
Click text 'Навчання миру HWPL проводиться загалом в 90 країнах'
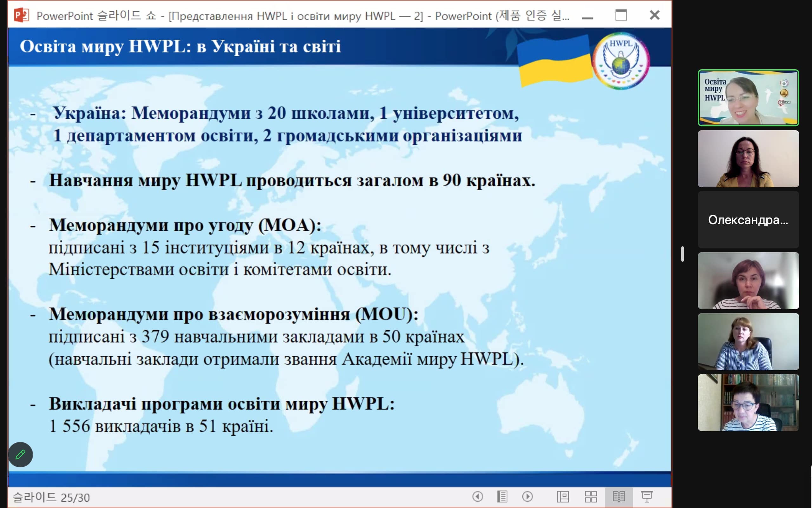tap(291, 180)
